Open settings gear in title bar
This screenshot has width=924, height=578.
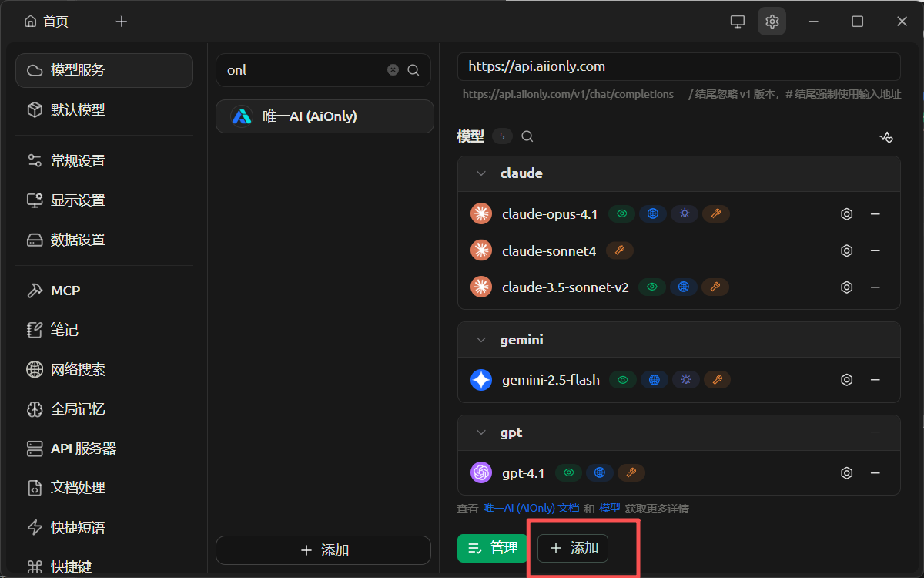coord(772,22)
